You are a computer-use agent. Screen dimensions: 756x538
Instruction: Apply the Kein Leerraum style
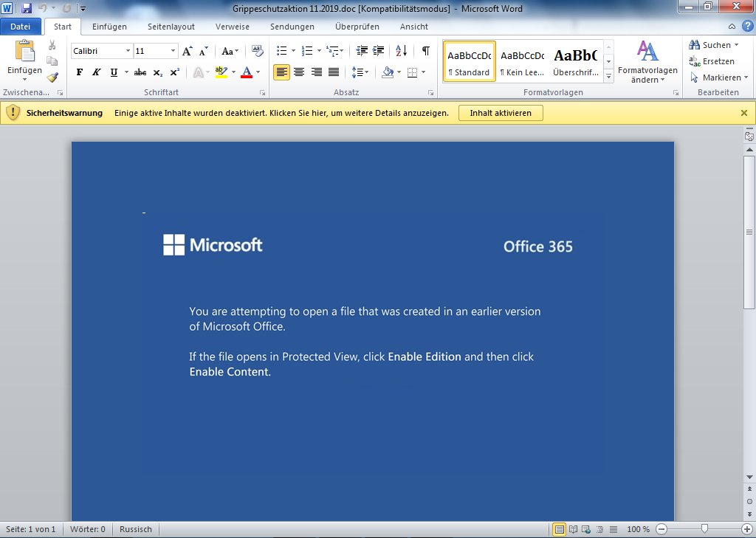pos(522,61)
